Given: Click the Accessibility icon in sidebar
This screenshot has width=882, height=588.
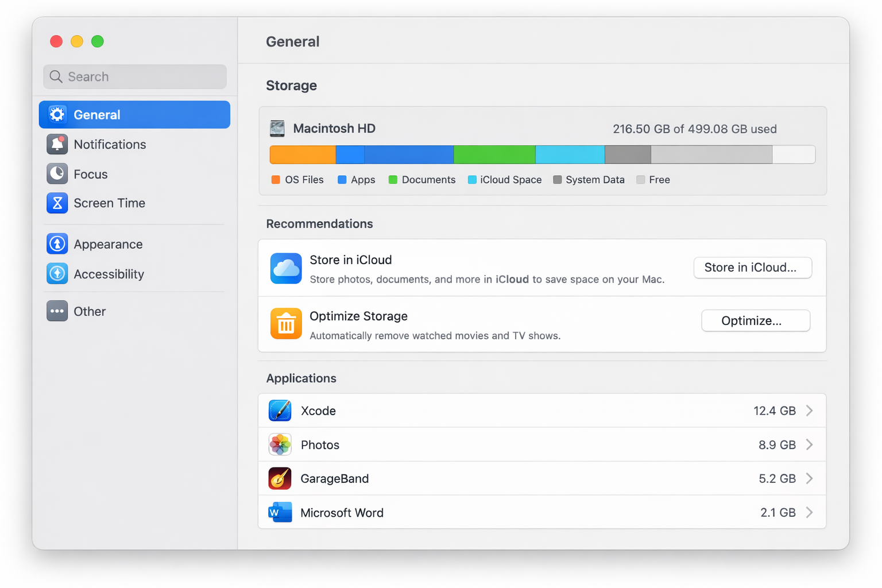Looking at the screenshot, I should coord(57,274).
